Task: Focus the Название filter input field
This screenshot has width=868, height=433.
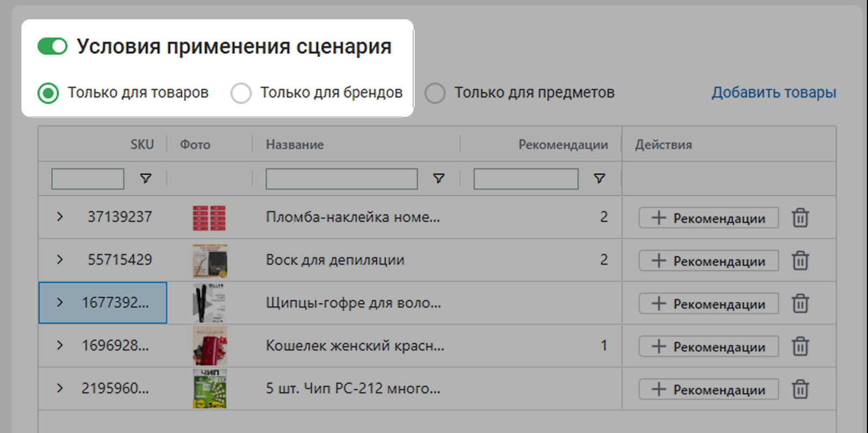Action: click(341, 179)
